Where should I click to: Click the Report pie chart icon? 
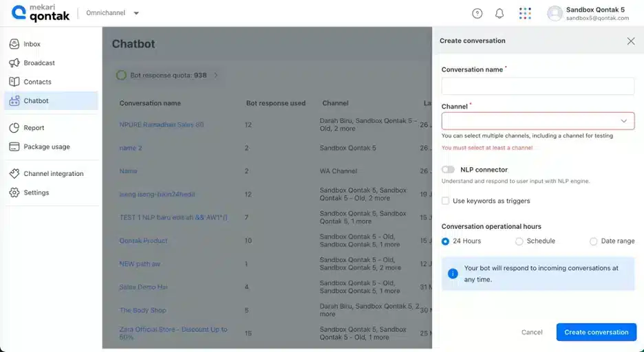coord(14,128)
